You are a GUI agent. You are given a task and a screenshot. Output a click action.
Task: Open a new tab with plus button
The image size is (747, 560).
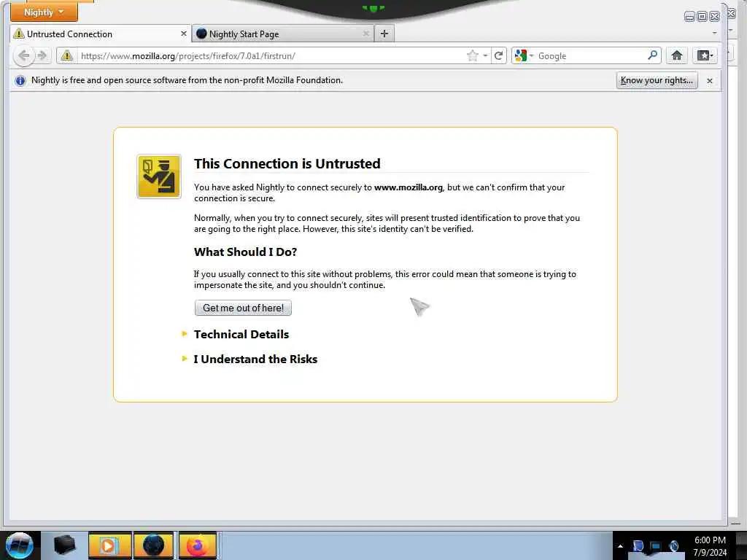pos(384,34)
